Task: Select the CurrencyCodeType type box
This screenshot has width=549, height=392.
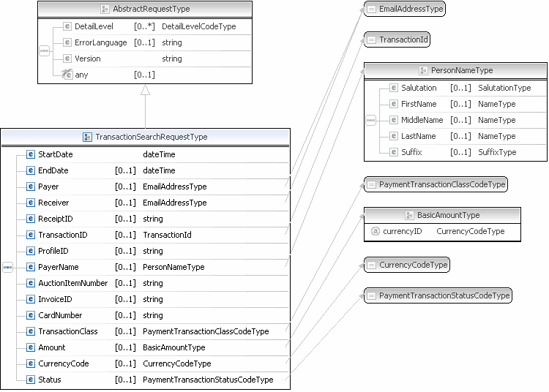Action: (407, 265)
